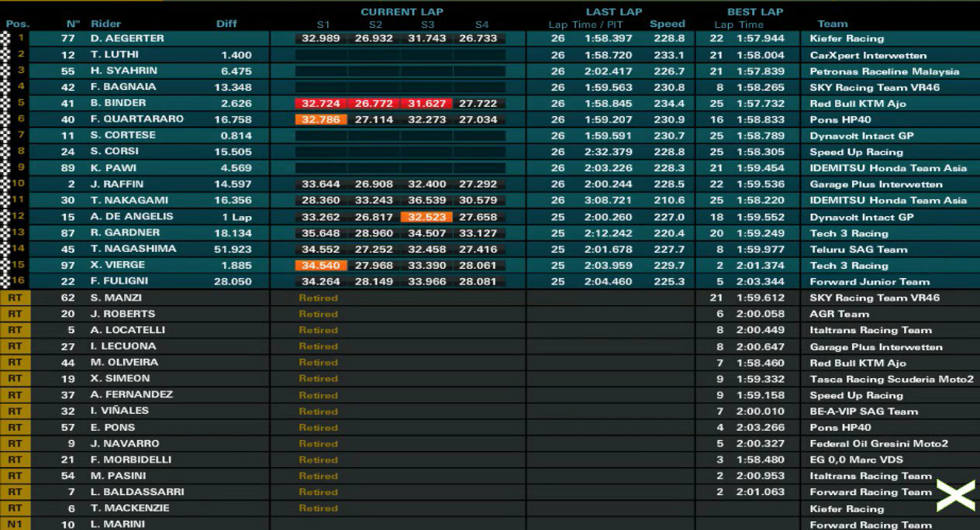Click the red S1 time 32.724
The image size is (980, 530).
pos(321,104)
